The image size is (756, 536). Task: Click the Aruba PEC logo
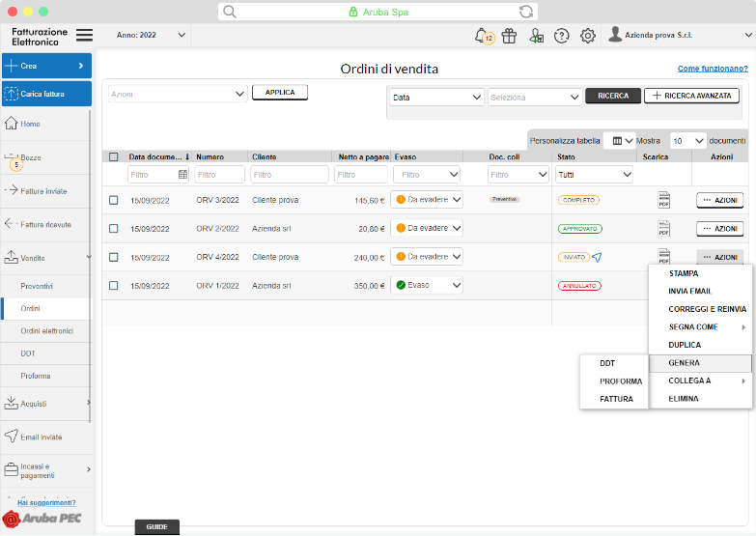tap(42, 519)
